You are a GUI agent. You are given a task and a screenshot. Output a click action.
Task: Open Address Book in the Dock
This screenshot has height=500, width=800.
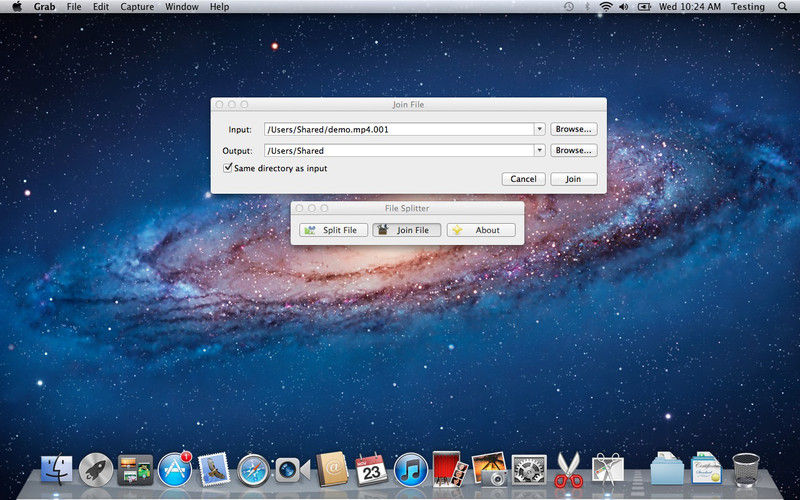tap(332, 469)
